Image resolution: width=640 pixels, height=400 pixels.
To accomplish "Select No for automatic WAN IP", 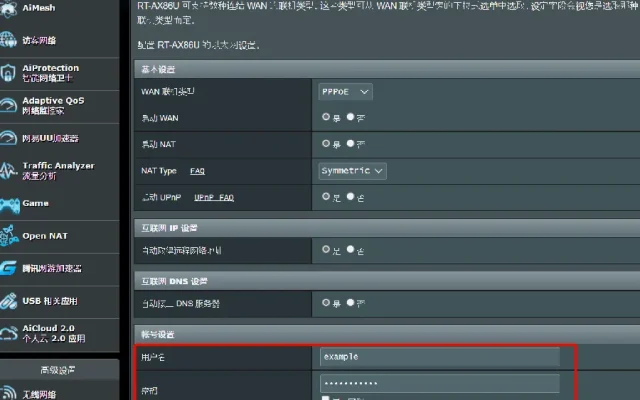I will coord(350,249).
